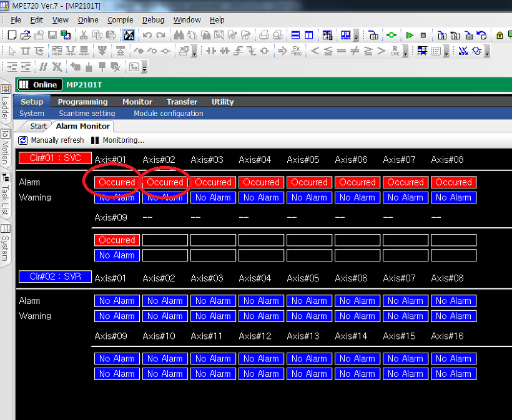Click the binoculars Find icon
Screen dimensions: 512x420
coord(179,35)
